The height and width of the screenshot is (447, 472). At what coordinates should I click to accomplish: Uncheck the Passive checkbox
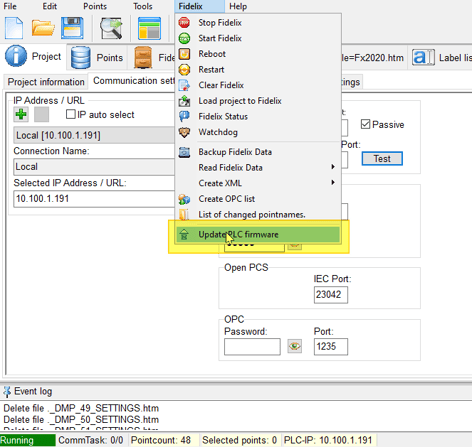click(365, 124)
